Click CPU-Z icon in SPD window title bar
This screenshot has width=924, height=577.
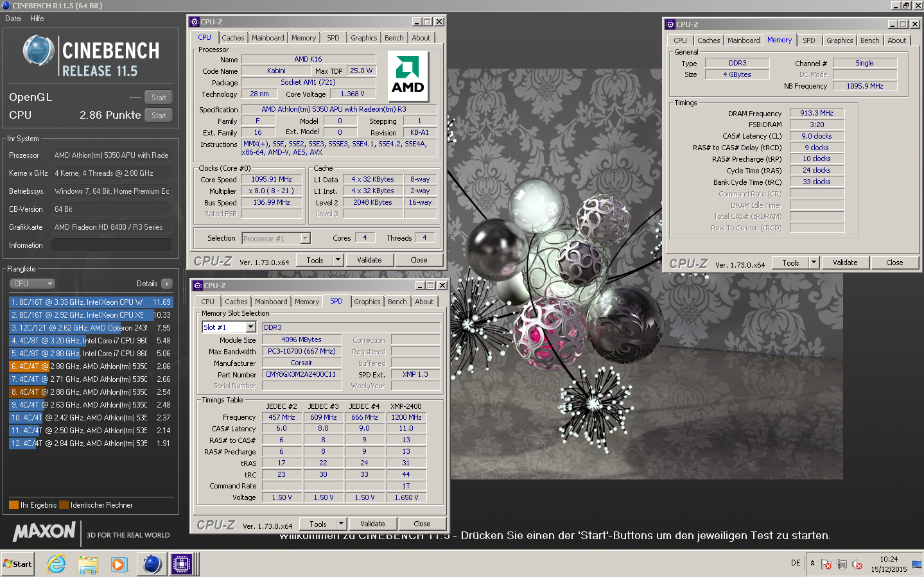[198, 286]
